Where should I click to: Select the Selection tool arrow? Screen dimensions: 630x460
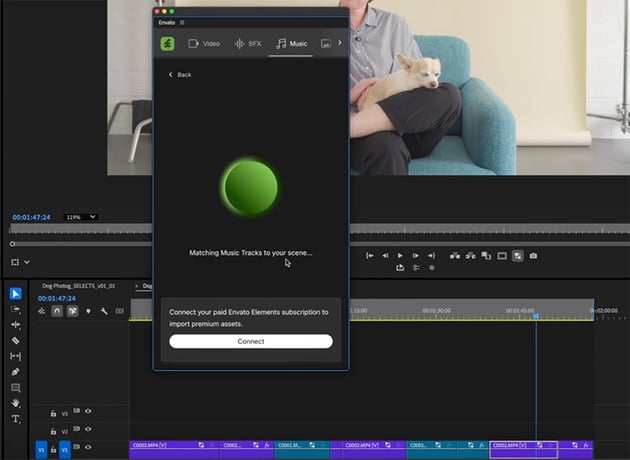[15, 294]
